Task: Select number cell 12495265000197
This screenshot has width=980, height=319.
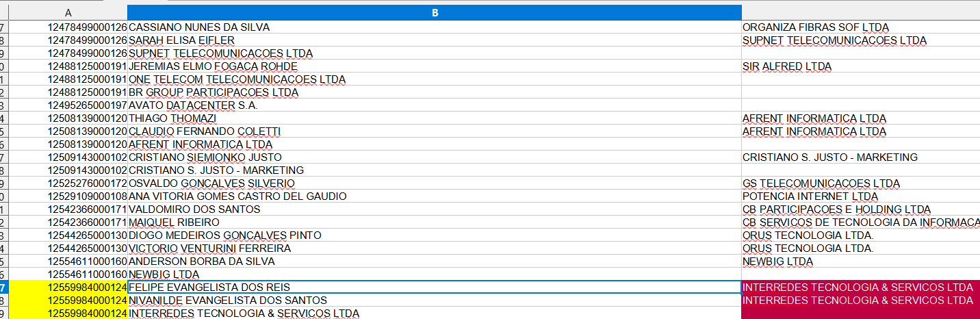Action: (68, 105)
